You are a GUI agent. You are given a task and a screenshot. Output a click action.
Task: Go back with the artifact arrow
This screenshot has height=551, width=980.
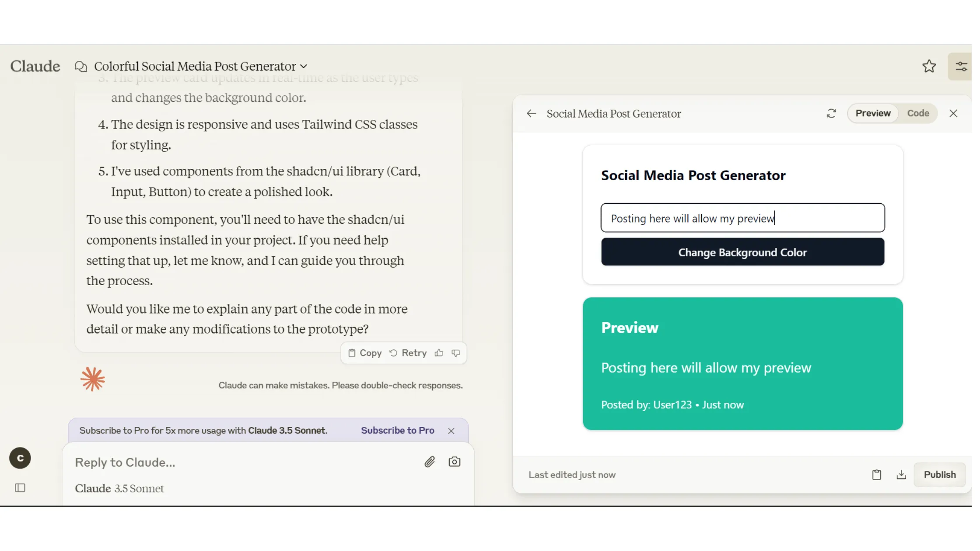[531, 114]
